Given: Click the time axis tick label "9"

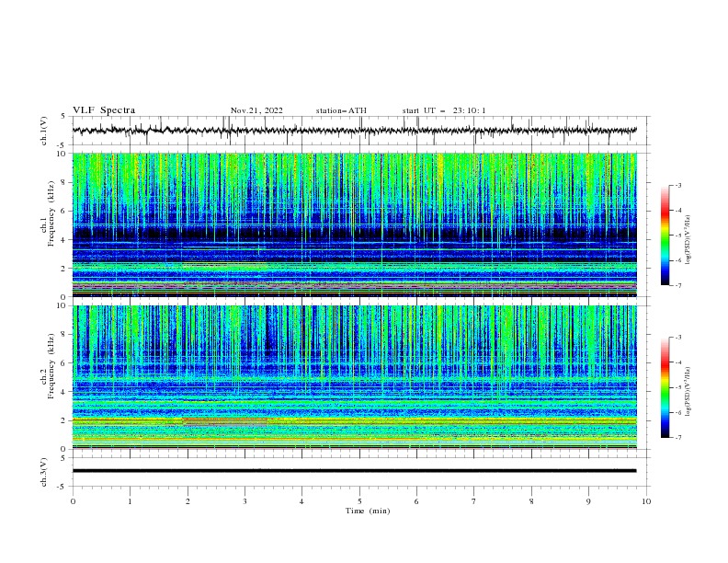Looking at the screenshot, I should [588, 501].
